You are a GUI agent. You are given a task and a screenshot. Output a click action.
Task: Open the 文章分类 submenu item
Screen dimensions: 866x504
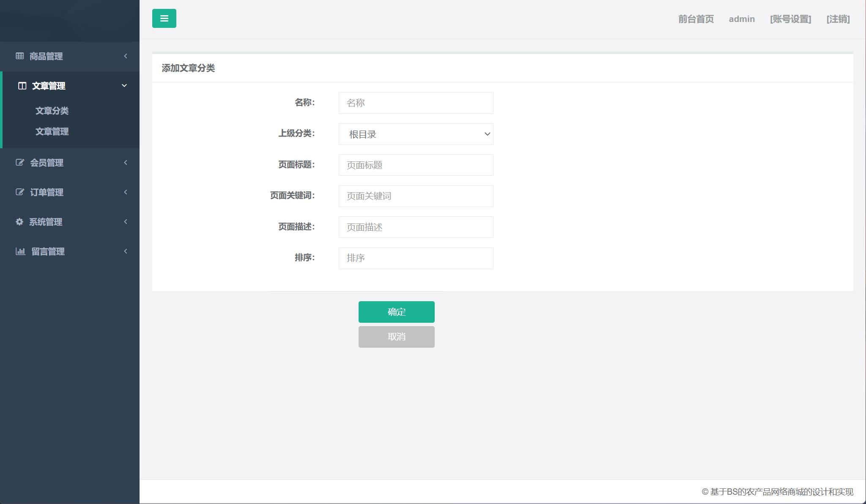tap(52, 111)
